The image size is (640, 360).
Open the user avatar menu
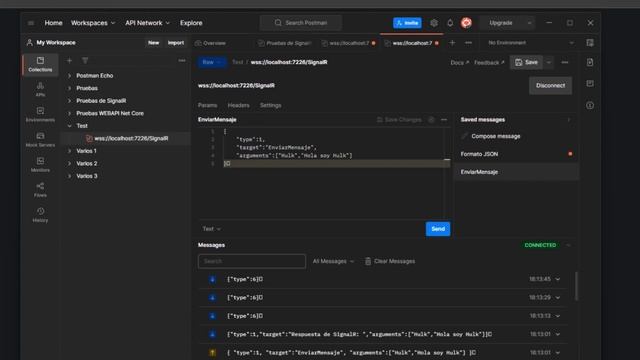click(x=466, y=23)
